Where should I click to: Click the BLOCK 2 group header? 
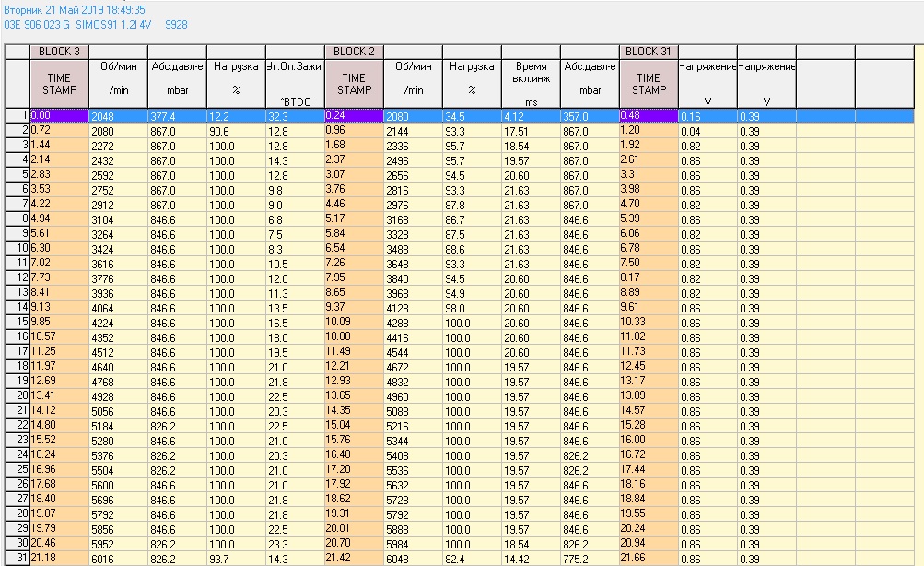point(354,52)
